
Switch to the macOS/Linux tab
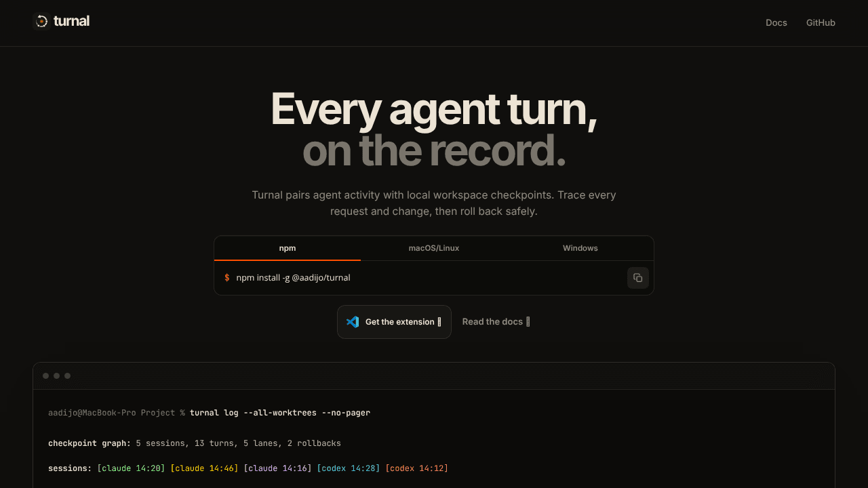434,248
